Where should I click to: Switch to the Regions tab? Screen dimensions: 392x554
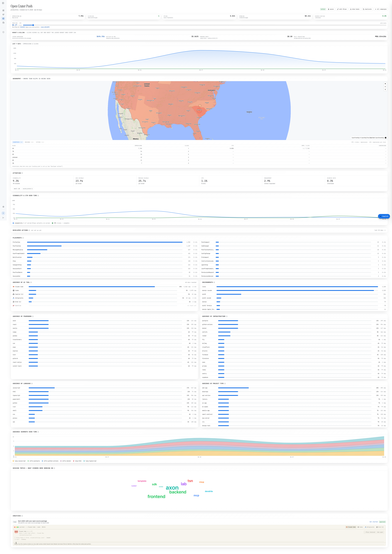click(x=29, y=142)
